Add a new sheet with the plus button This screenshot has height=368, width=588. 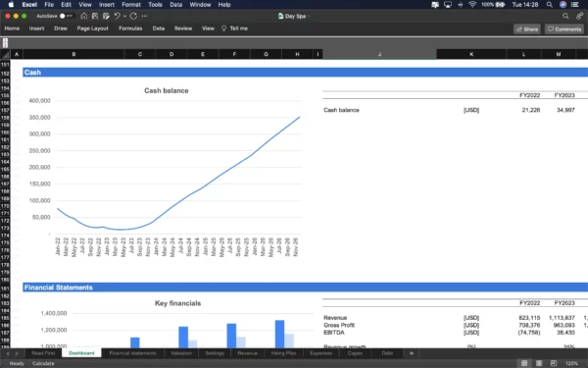[412, 353]
